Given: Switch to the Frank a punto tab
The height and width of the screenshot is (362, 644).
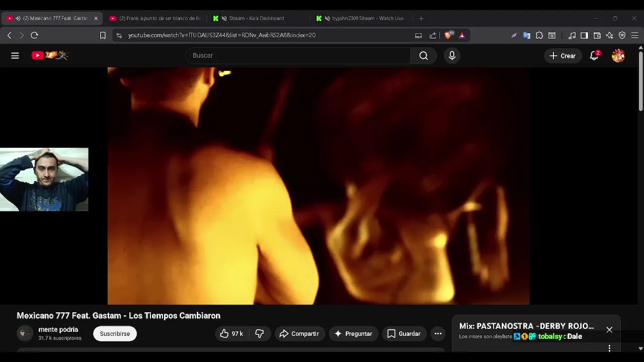Looking at the screenshot, I should click(156, 18).
